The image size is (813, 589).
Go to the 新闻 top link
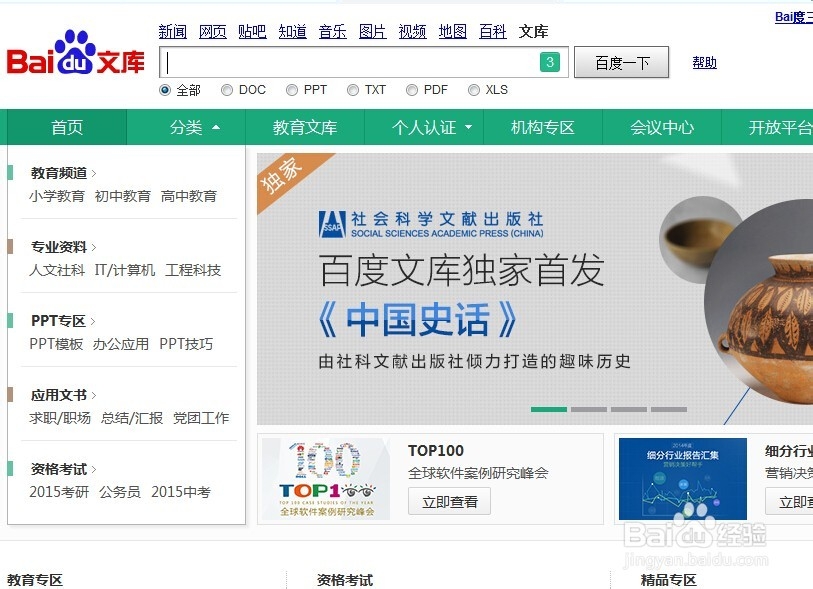click(173, 32)
